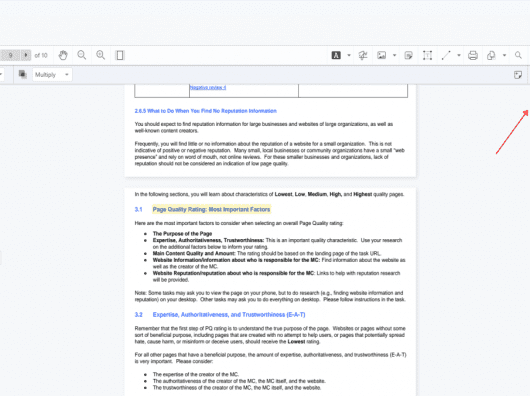The height and width of the screenshot is (396, 530).
Task: Click the page number field showing 9
Action: [10, 55]
